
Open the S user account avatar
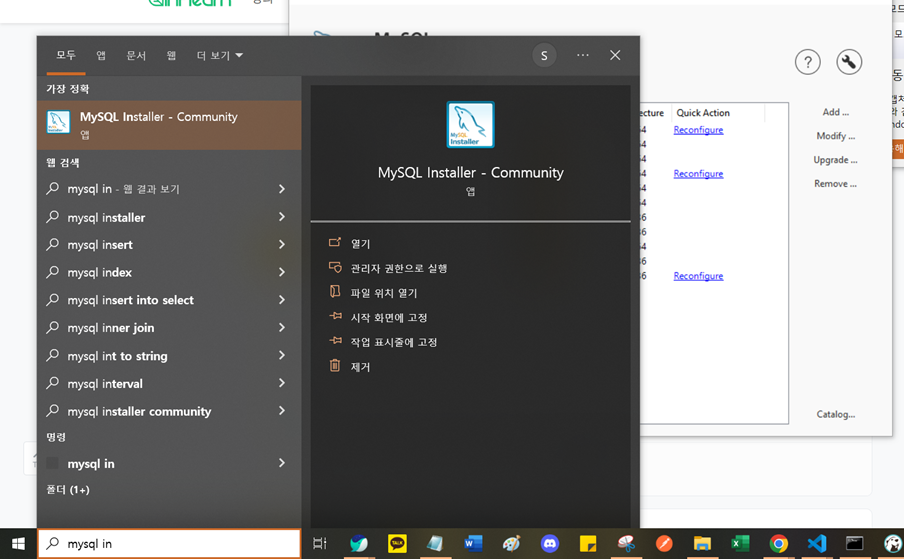[x=544, y=55]
